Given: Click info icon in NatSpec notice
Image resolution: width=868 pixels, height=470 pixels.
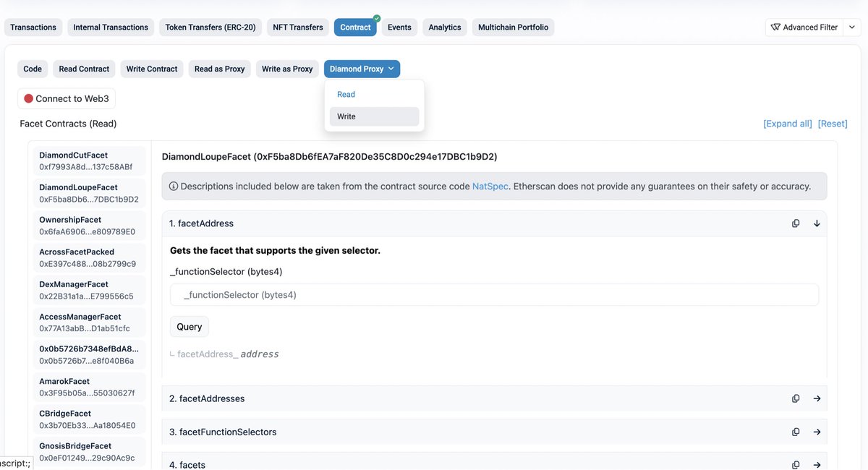Looking at the screenshot, I should (x=174, y=186).
